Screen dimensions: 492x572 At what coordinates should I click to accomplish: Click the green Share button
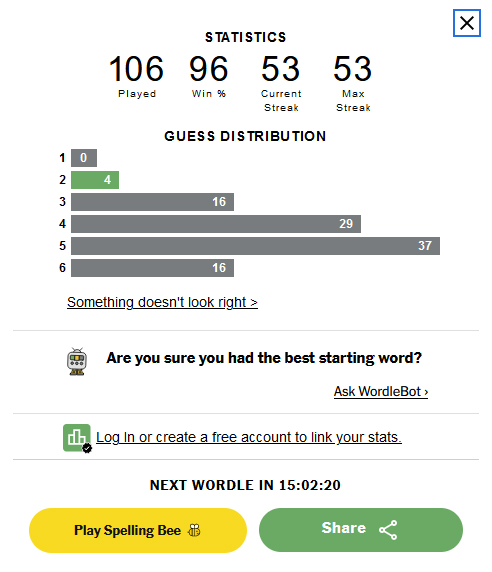361,530
